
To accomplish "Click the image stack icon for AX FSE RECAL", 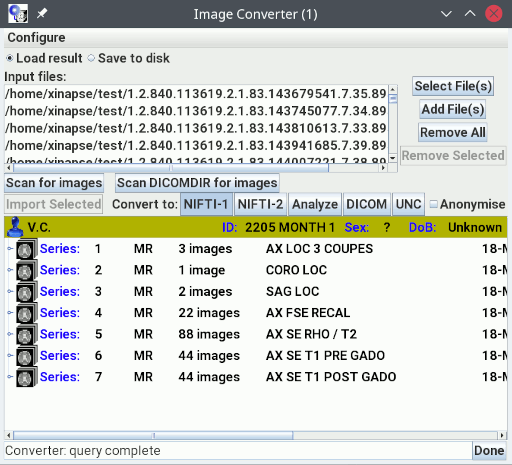I will click(x=26, y=313).
